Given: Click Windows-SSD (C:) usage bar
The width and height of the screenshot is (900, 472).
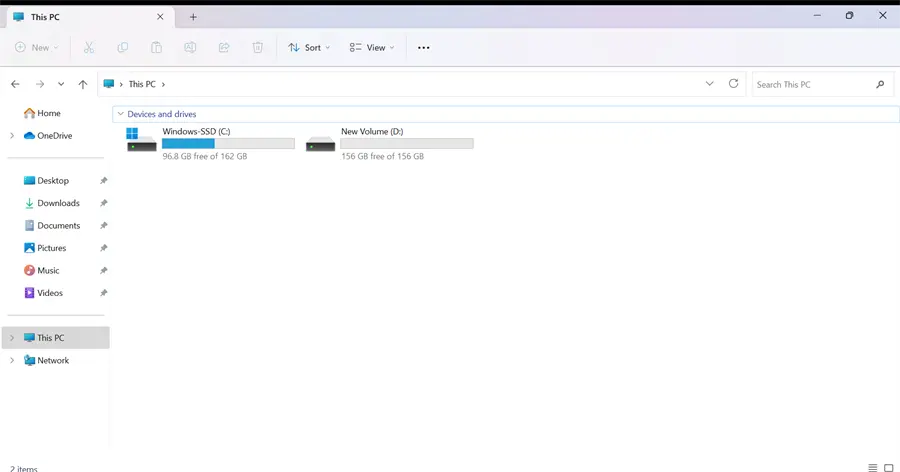Looking at the screenshot, I should coord(228,144).
